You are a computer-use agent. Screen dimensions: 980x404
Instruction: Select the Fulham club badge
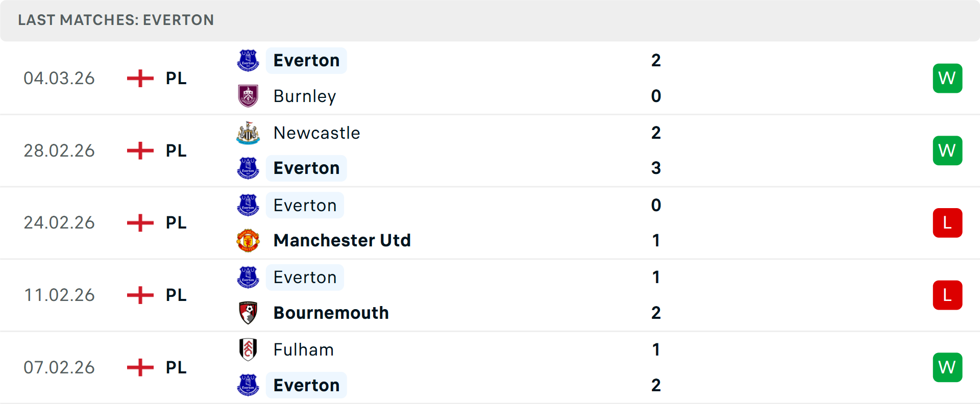pos(248,350)
